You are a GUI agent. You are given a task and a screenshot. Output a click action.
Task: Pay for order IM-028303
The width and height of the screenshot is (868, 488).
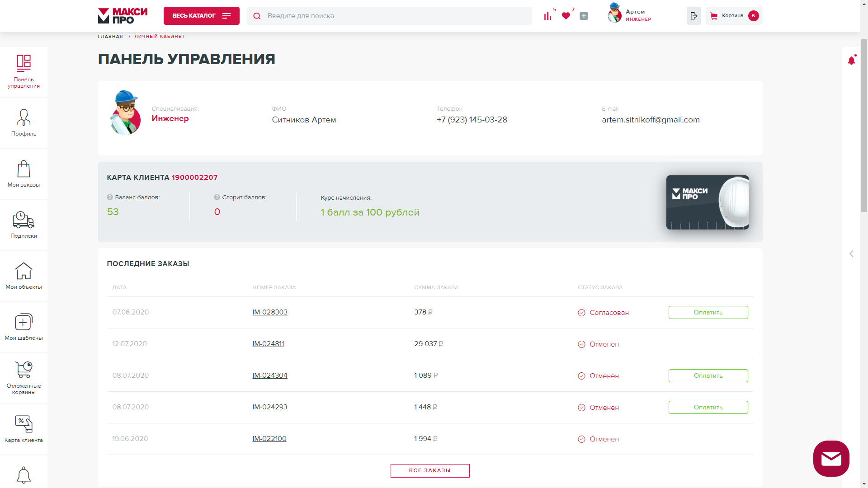708,313
